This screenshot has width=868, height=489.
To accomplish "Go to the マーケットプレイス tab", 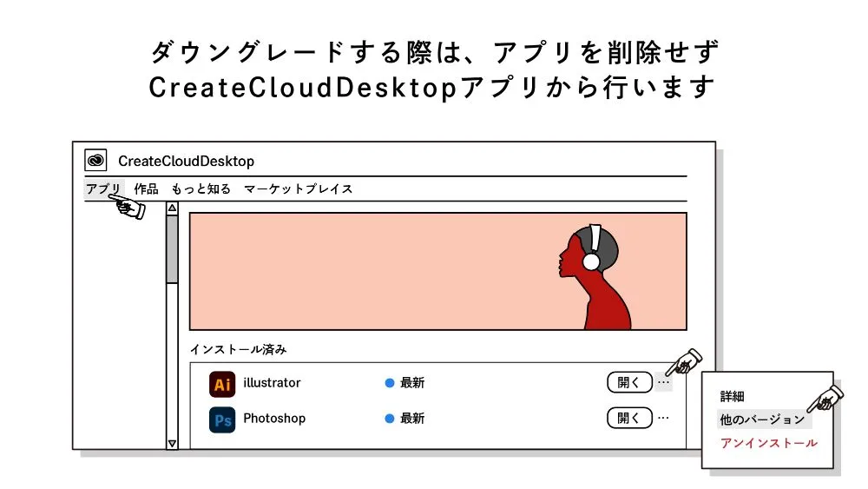I will click(x=298, y=188).
